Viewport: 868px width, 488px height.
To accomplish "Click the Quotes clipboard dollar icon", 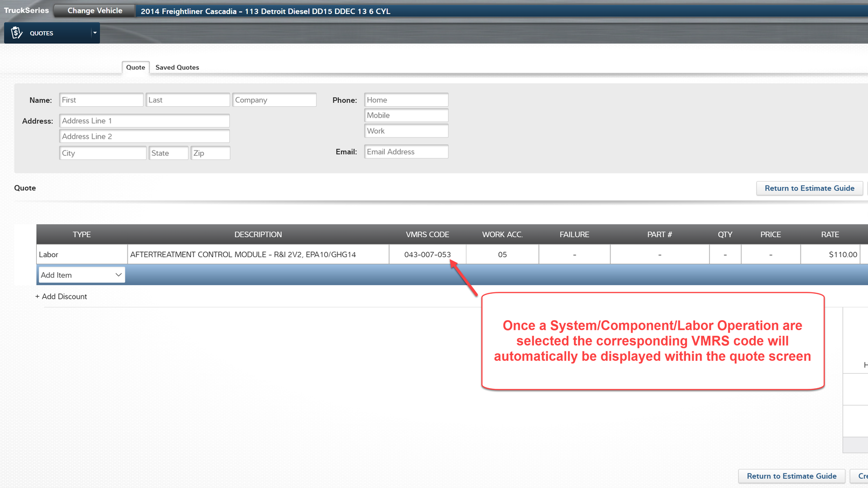I will [x=16, y=33].
